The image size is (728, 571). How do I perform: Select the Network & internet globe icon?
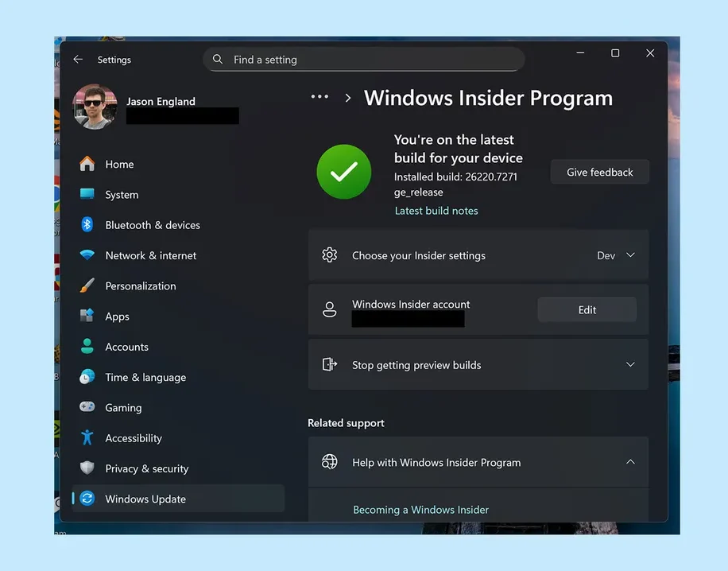tap(87, 255)
